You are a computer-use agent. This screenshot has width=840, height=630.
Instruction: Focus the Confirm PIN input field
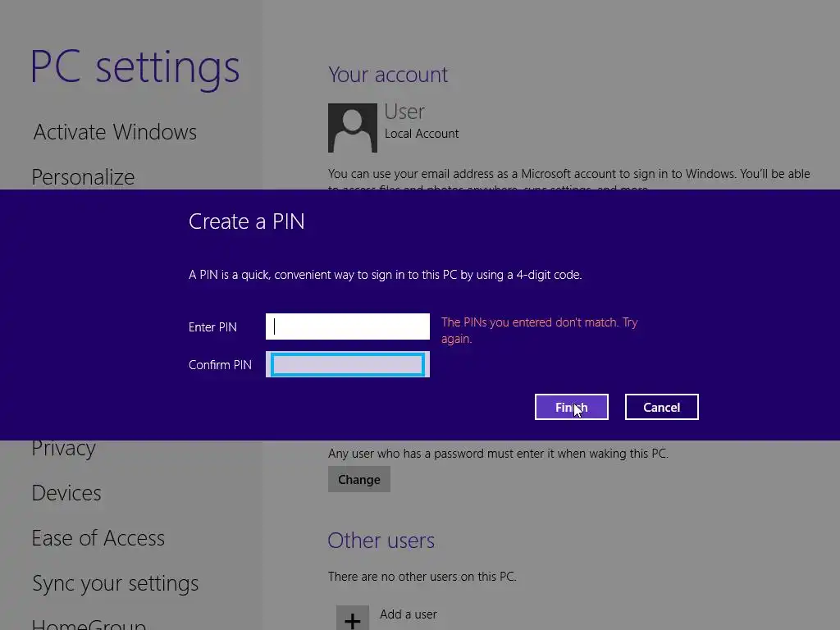[348, 364]
